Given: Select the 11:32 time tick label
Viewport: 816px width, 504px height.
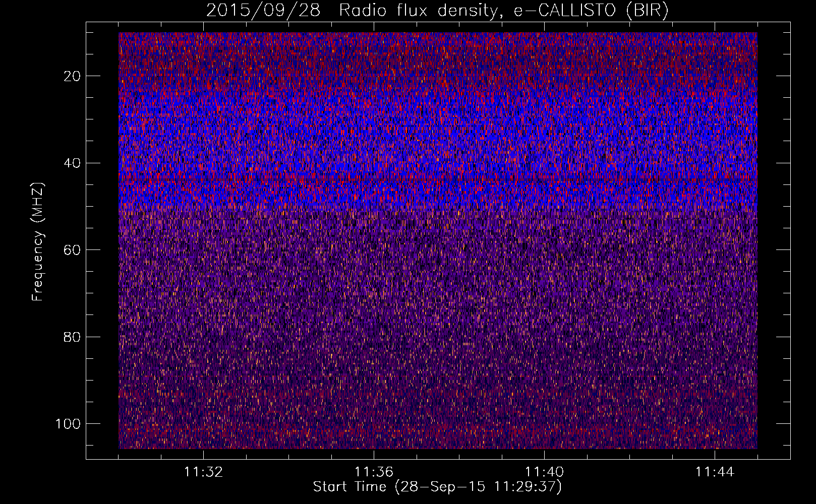Looking at the screenshot, I should [203, 472].
